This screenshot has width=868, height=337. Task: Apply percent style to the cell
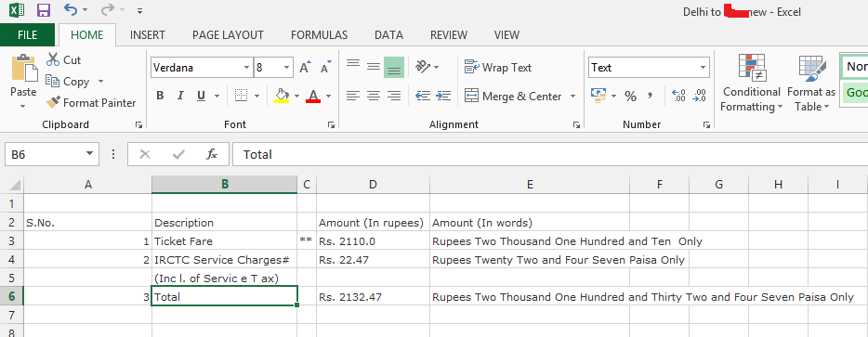[x=630, y=97]
